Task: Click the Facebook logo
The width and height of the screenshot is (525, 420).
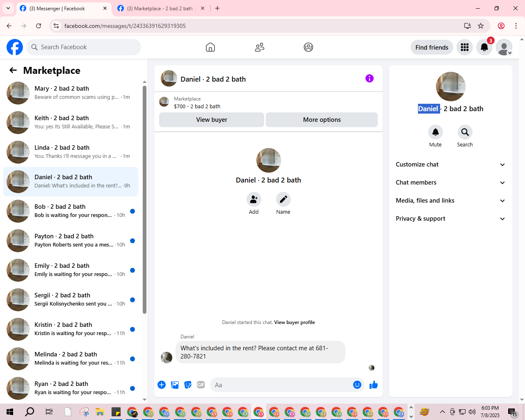Action: [x=15, y=47]
